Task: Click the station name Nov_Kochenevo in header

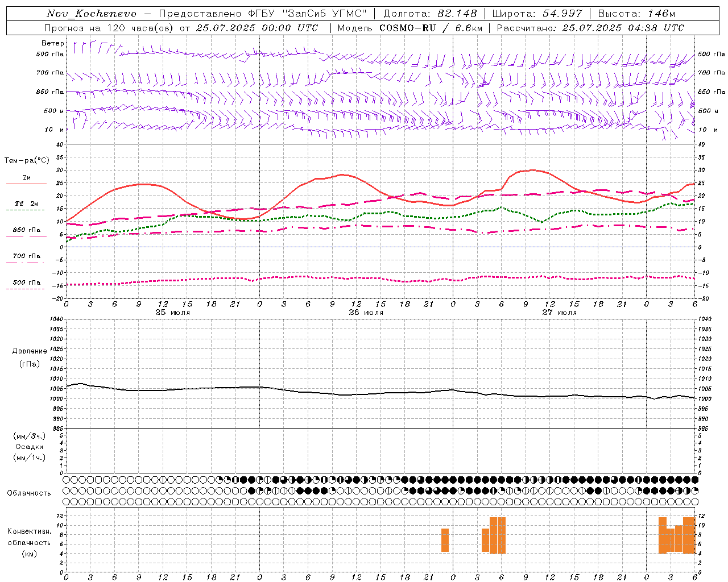Action: click(92, 14)
